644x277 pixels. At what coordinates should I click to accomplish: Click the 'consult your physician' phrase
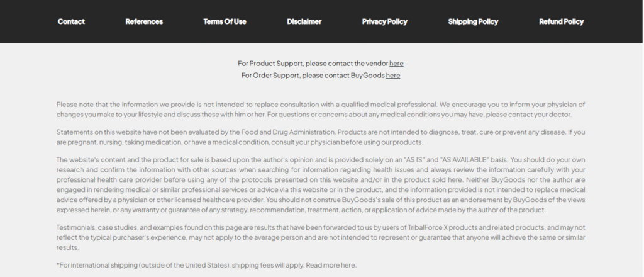pyautogui.click(x=305, y=142)
